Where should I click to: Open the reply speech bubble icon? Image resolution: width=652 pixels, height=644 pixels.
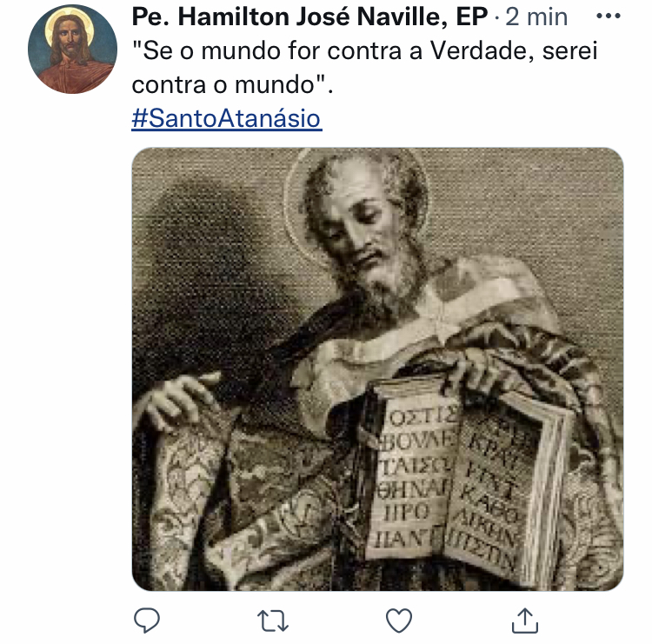tap(147, 621)
